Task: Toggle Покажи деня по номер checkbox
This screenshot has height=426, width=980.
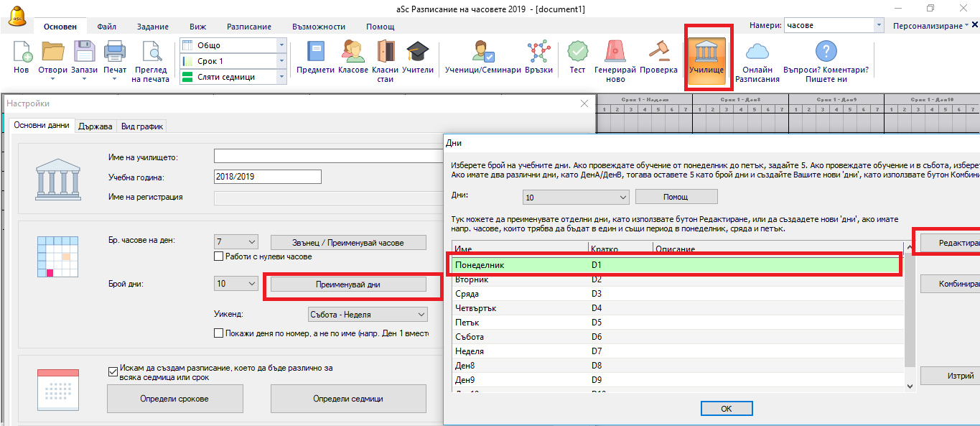Action: (x=220, y=333)
